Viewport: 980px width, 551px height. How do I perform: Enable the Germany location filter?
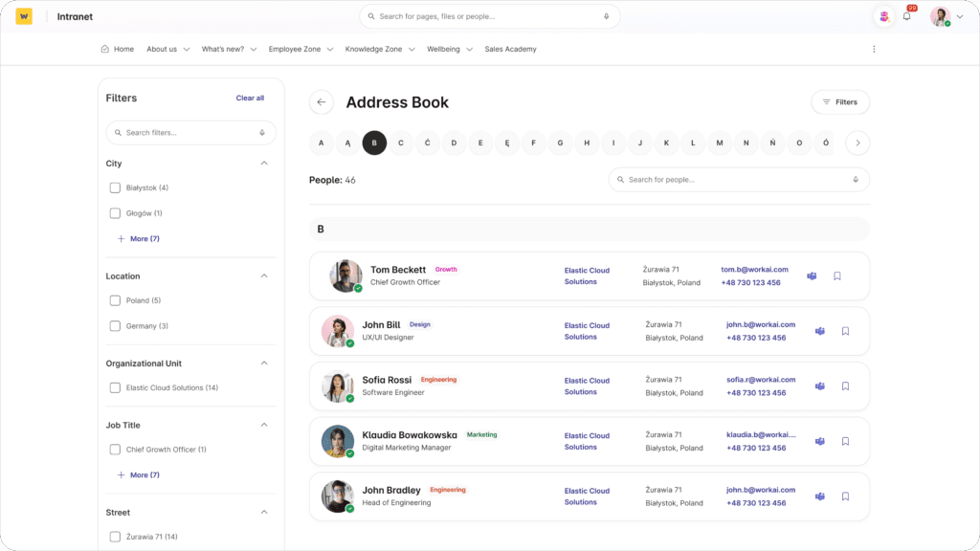pyautogui.click(x=115, y=326)
